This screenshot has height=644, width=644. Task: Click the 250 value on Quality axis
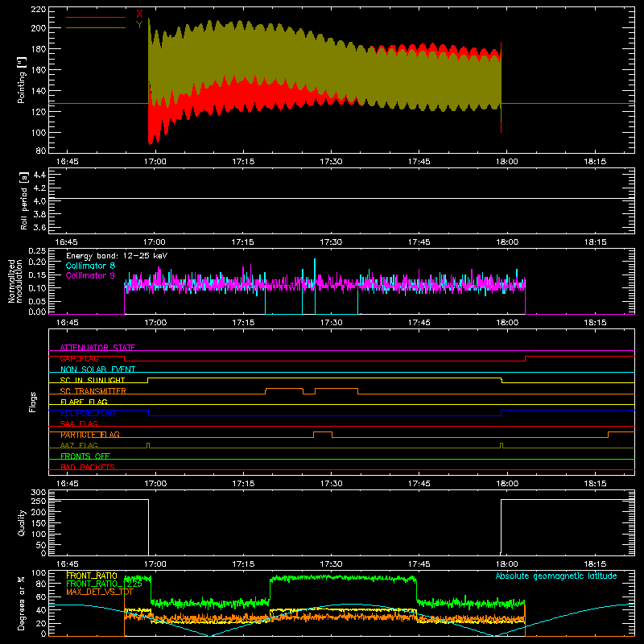(x=38, y=501)
